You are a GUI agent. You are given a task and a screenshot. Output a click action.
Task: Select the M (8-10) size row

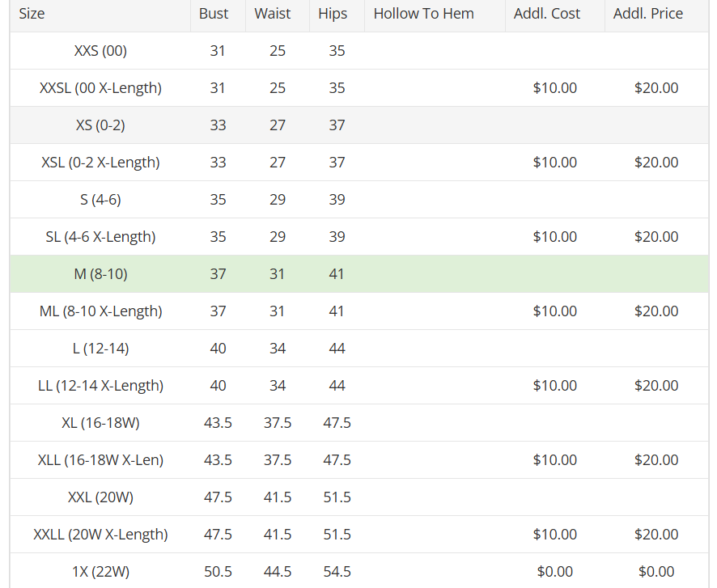359,273
